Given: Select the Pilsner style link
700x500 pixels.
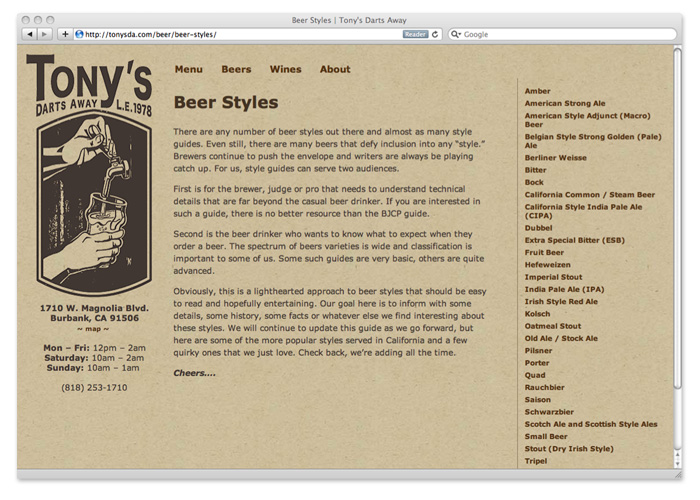Looking at the screenshot, I should coord(538,351).
